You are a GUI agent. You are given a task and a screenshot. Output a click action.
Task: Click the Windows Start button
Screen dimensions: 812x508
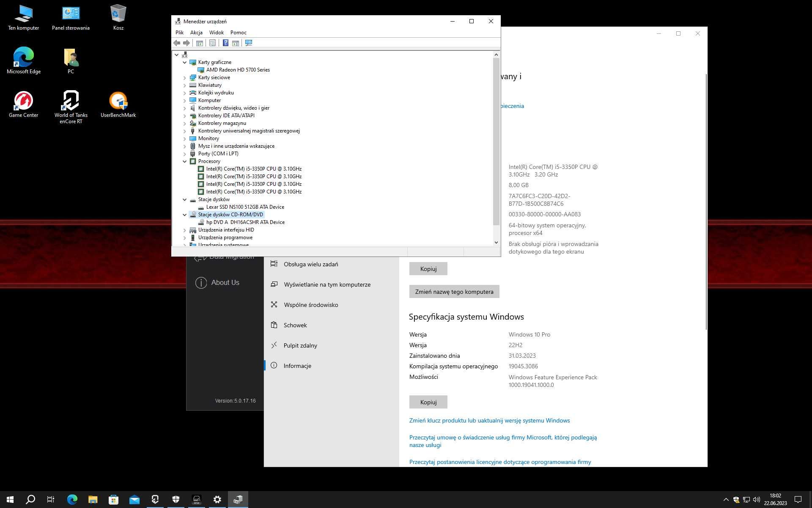[10, 500]
